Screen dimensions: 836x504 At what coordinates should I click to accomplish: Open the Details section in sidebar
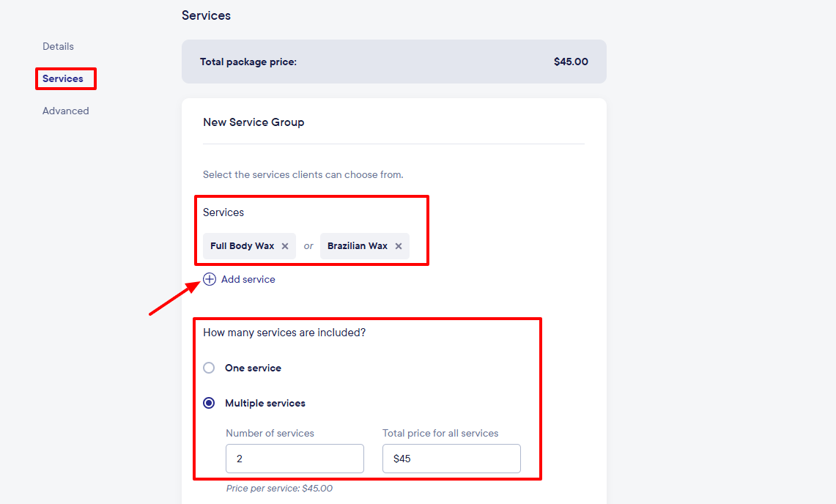(58, 46)
